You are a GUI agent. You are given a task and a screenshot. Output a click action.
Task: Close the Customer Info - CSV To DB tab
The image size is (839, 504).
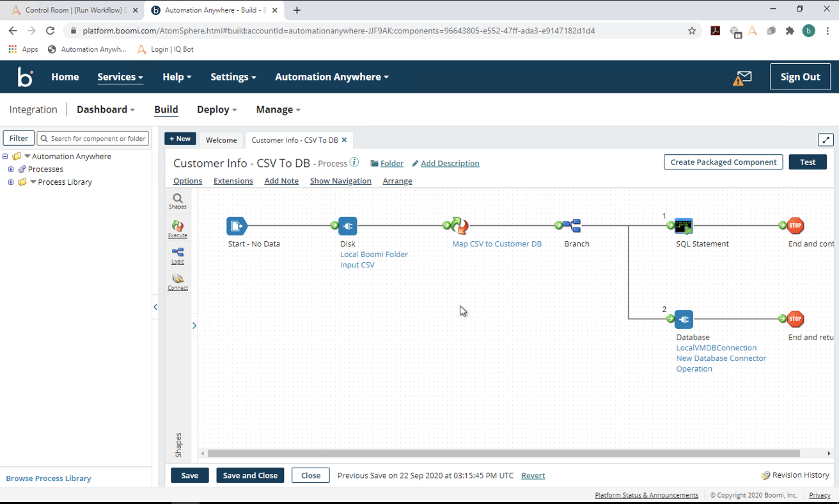point(344,140)
